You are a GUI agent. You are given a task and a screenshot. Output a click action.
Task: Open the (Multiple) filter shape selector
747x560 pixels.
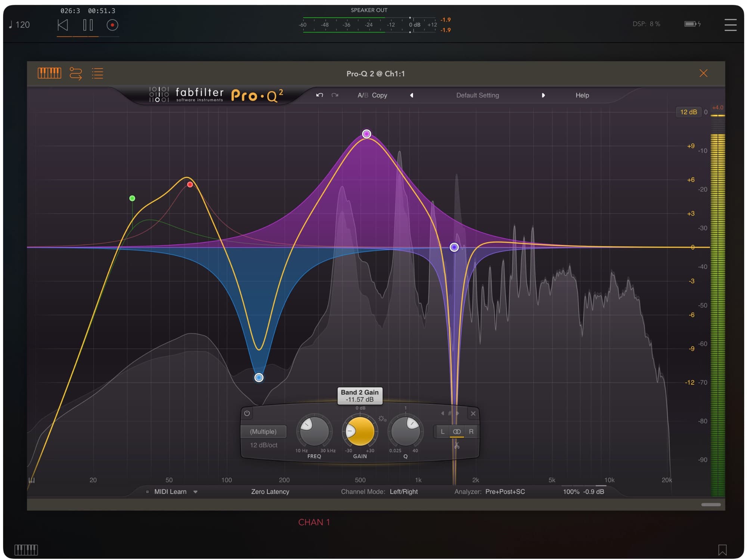[x=264, y=431]
